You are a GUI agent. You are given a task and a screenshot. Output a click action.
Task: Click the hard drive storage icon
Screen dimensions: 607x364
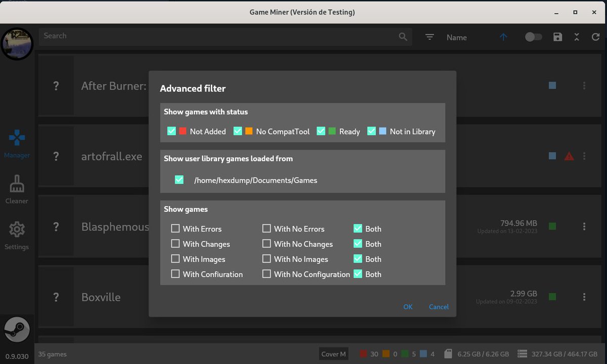tap(523, 354)
